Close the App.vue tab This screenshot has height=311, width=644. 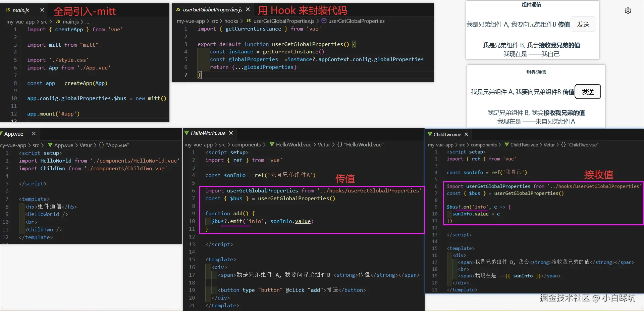pyautogui.click(x=34, y=134)
